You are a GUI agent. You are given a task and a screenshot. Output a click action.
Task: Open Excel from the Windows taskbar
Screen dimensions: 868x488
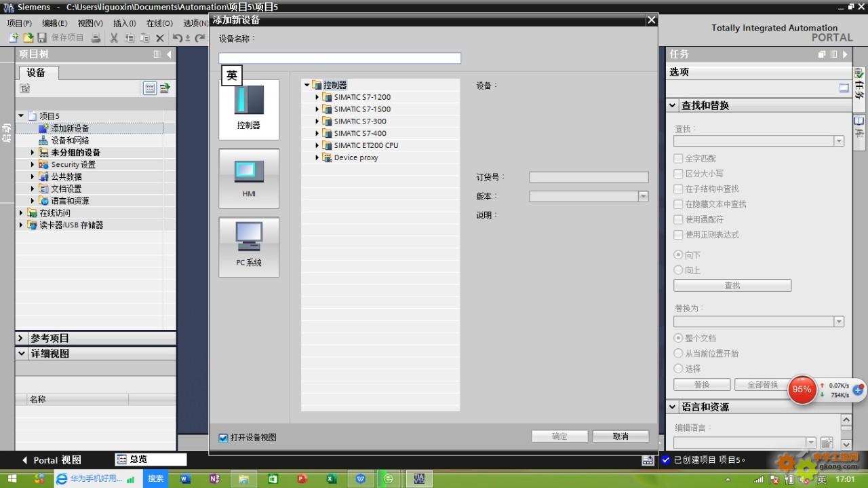(332, 478)
